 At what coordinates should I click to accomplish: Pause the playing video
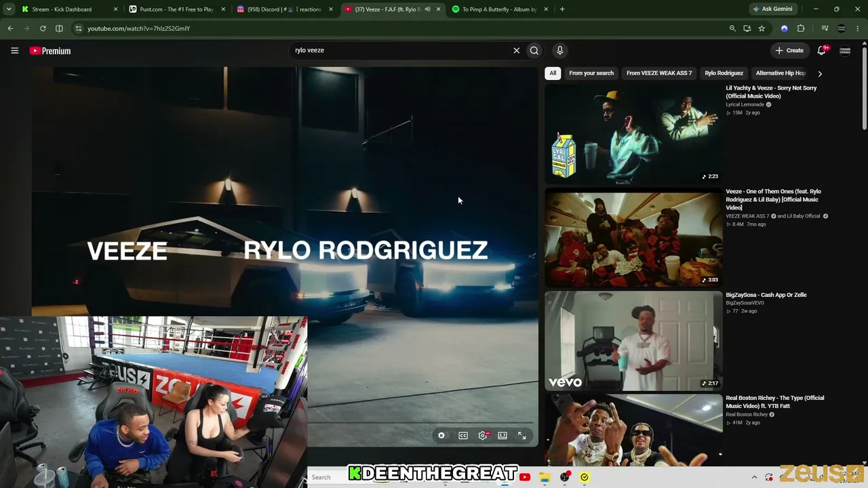coord(441,436)
